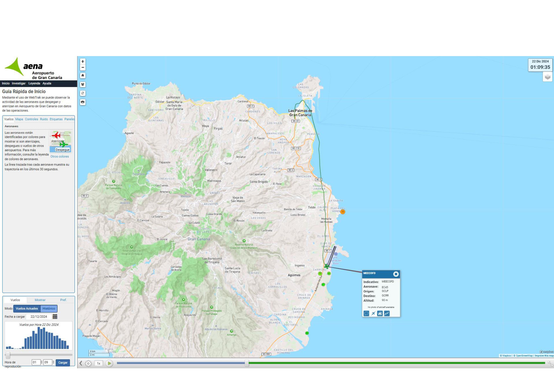
Task: Collapse the playback bar with left chevron
Action: 81,363
